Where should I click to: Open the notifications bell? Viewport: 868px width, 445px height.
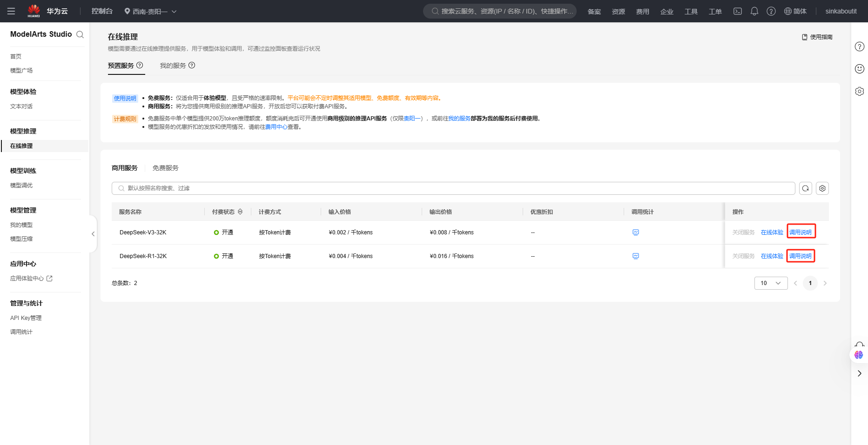(x=754, y=11)
